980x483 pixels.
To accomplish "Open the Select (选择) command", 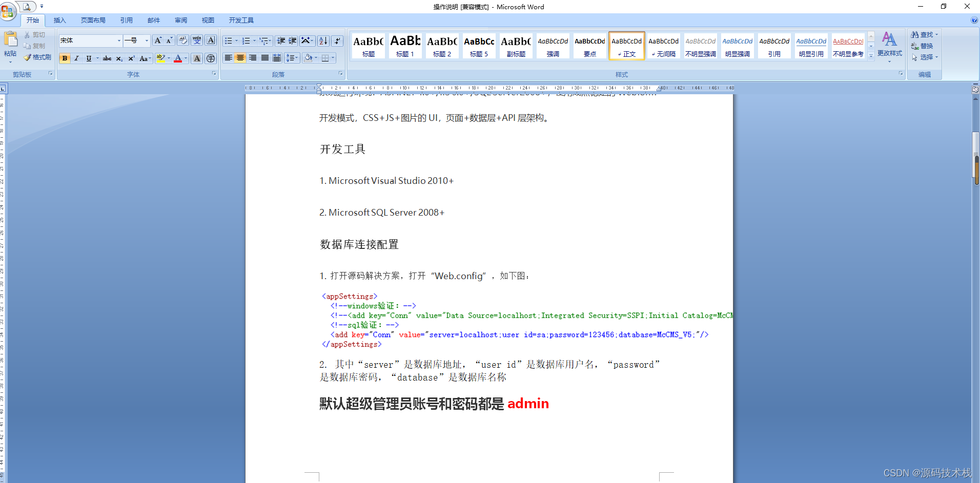I will (924, 57).
